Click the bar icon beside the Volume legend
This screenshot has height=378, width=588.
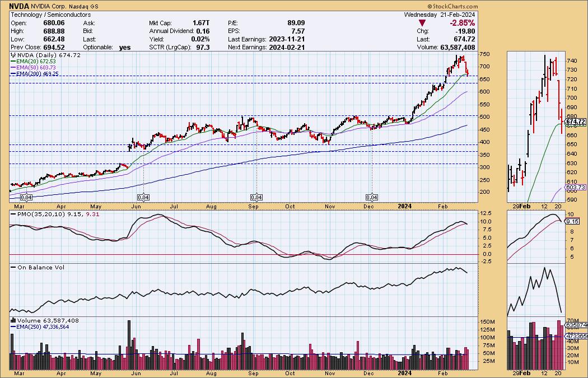point(13,320)
